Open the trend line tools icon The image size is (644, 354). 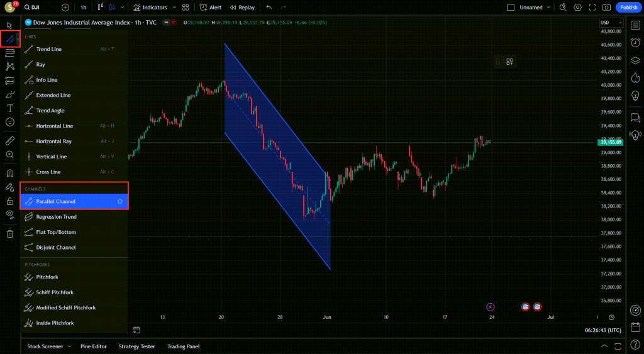(10, 40)
